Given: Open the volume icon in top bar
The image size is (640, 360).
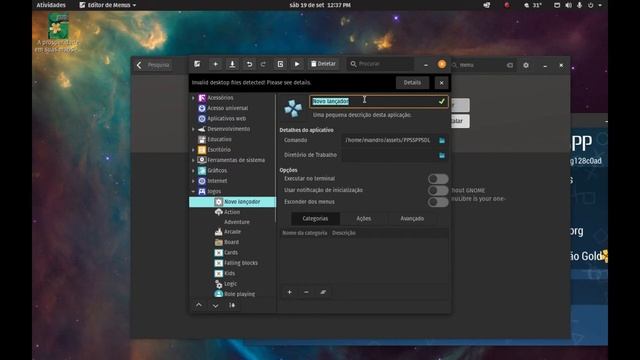Looking at the screenshot, I should (569, 5).
